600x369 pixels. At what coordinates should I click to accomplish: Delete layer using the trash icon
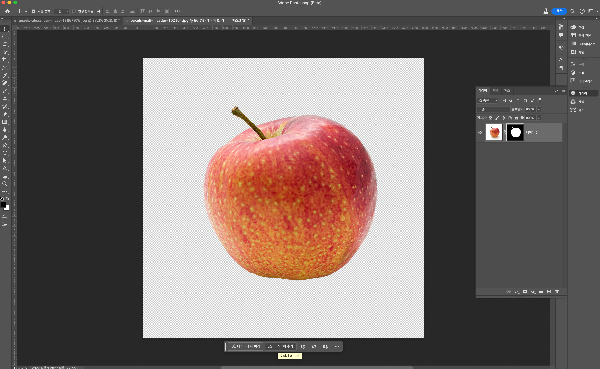point(557,292)
